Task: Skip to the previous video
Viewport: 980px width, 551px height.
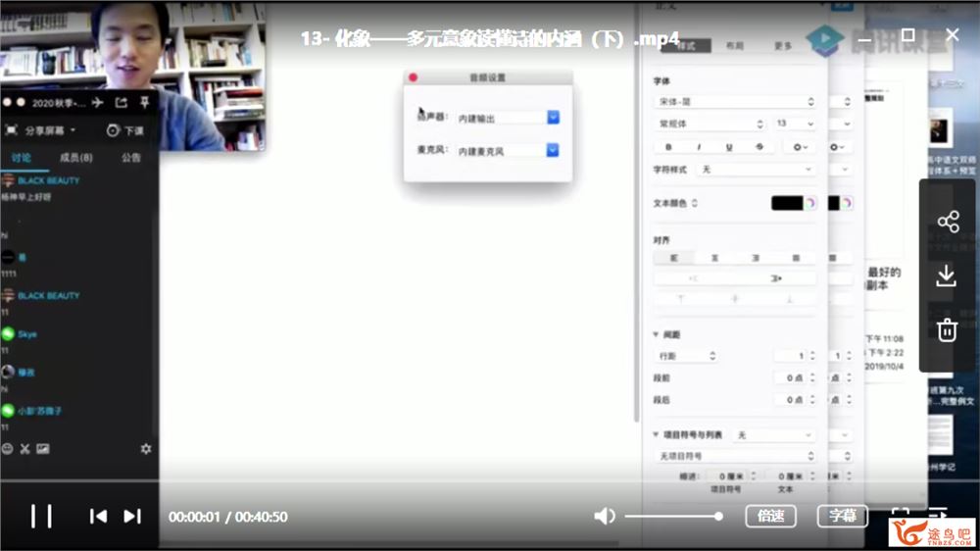Action: [98, 517]
